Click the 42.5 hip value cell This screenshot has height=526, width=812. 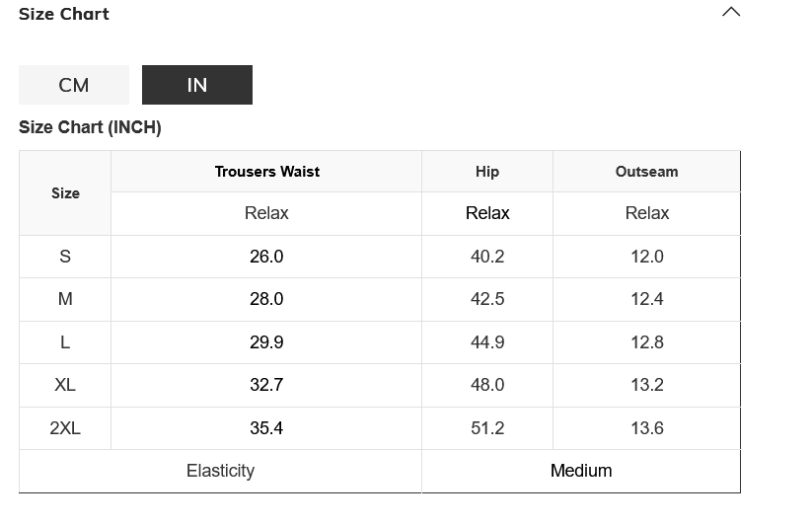coord(487,299)
